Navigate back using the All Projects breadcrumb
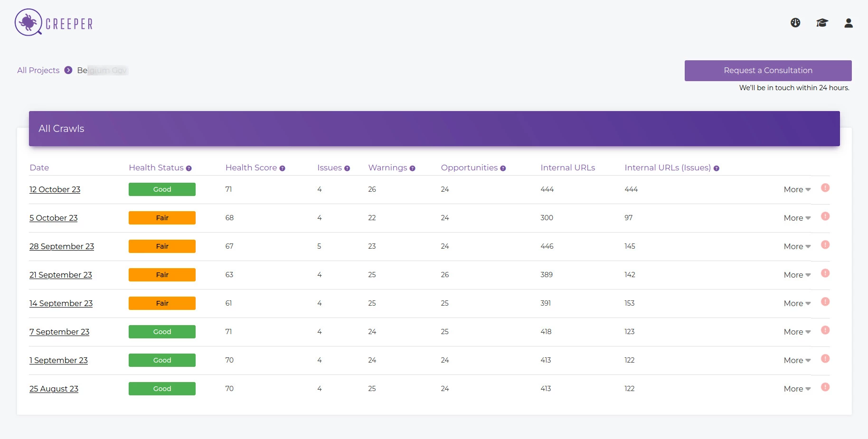 [x=38, y=70]
